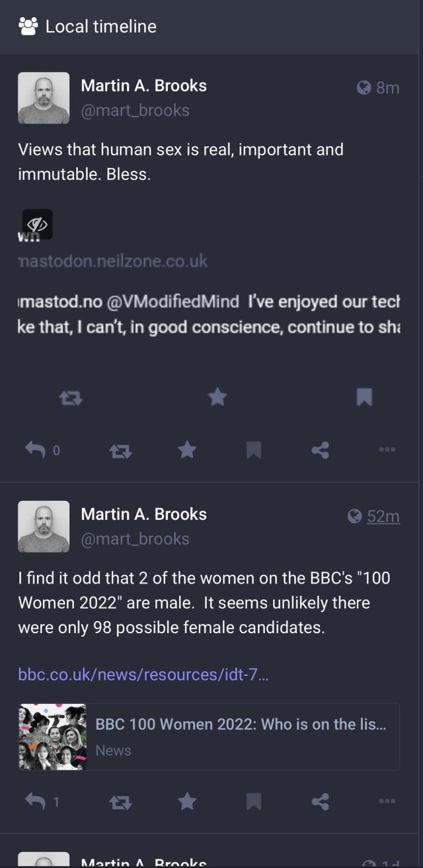Open the bbc.co.uk news resources link

click(x=143, y=674)
